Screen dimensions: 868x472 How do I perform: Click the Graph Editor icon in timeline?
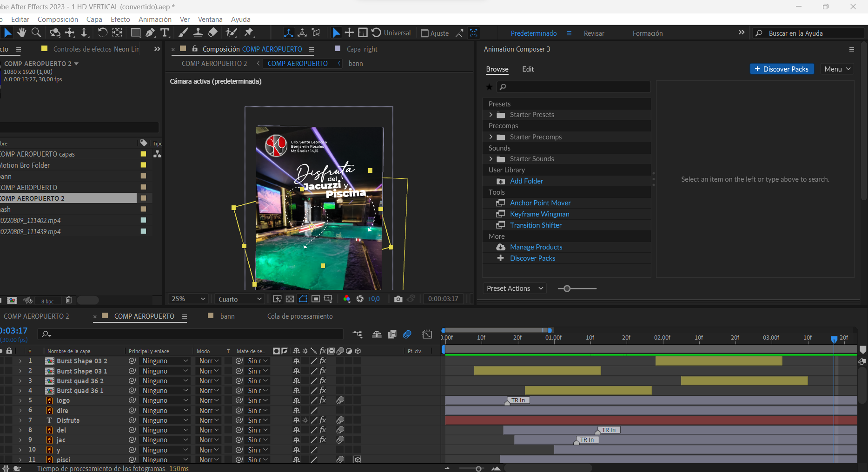coord(427,334)
